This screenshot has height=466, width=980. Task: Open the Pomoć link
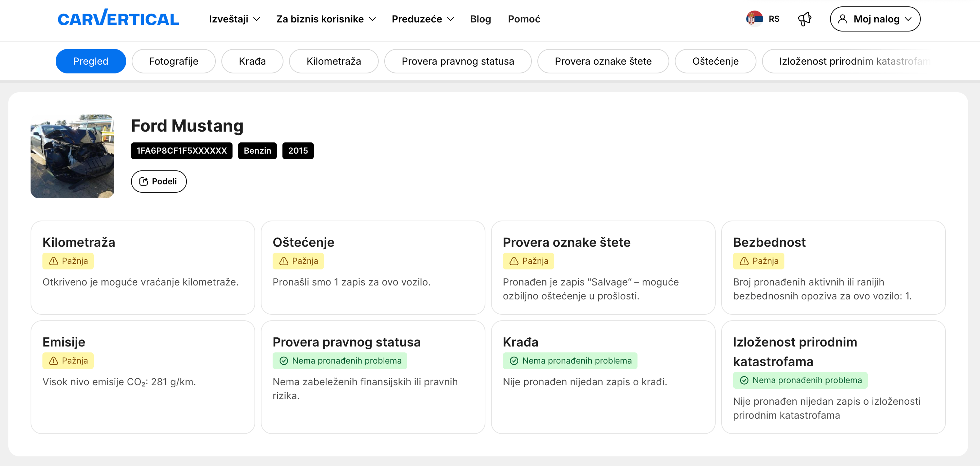[523, 19]
